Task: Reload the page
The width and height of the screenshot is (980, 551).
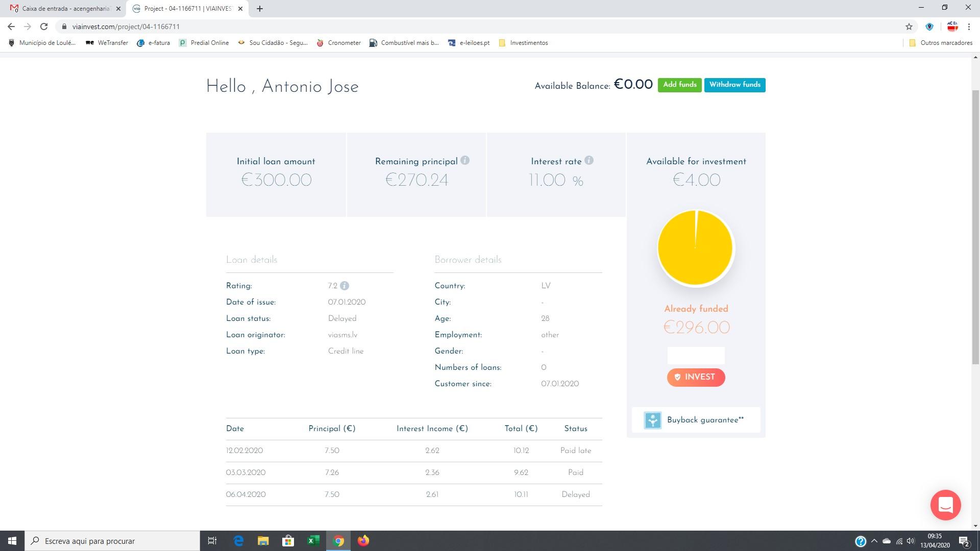Action: (x=44, y=27)
